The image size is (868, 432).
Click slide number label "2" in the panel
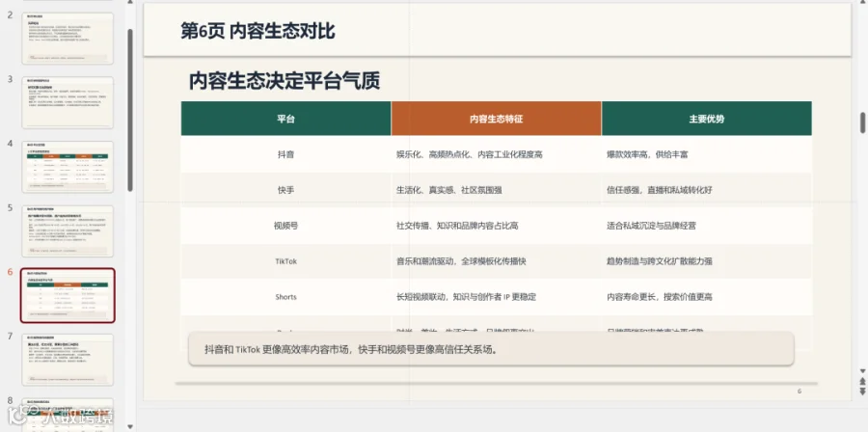click(10, 14)
